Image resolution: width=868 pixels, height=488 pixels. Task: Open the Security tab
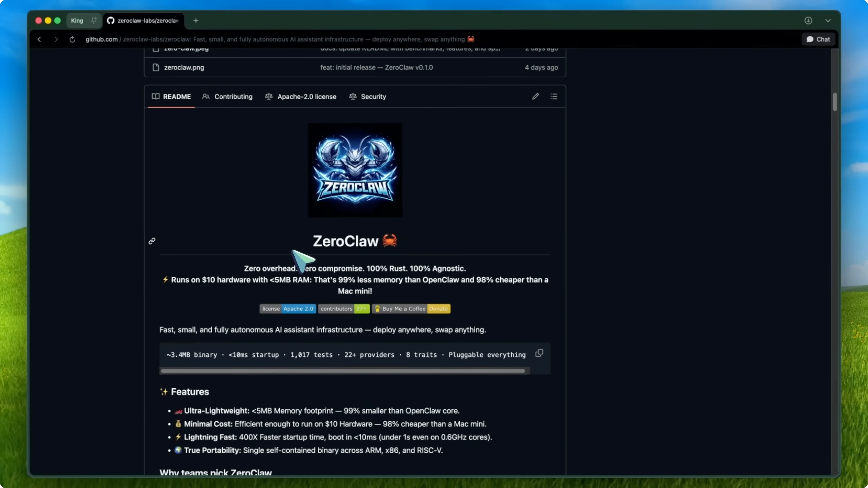pos(373,96)
